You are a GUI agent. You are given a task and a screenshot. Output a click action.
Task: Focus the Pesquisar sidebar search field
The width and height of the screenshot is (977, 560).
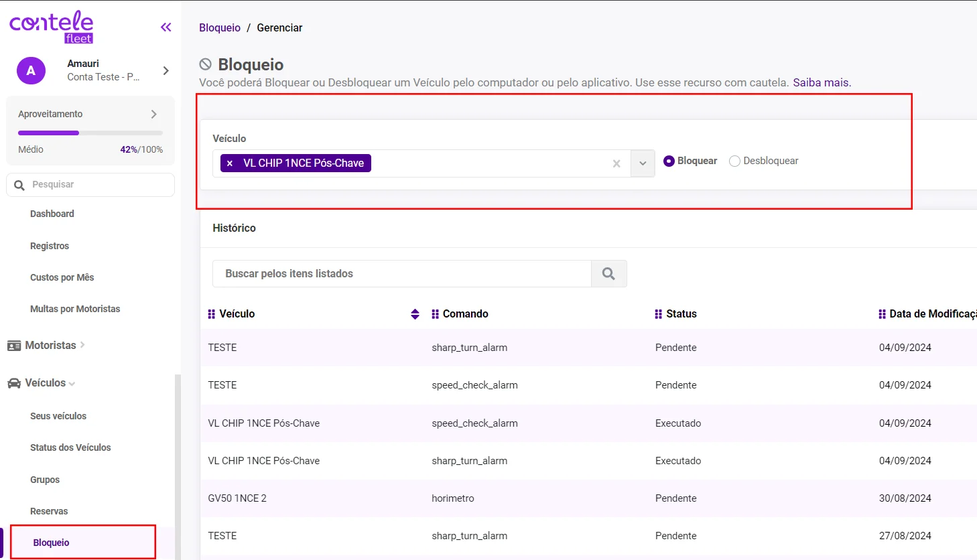point(90,185)
